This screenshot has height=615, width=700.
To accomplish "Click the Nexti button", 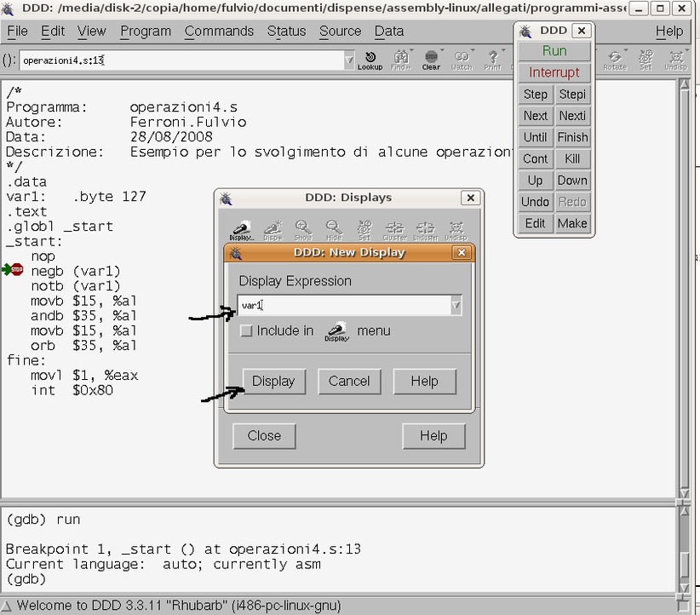I will coord(573,116).
